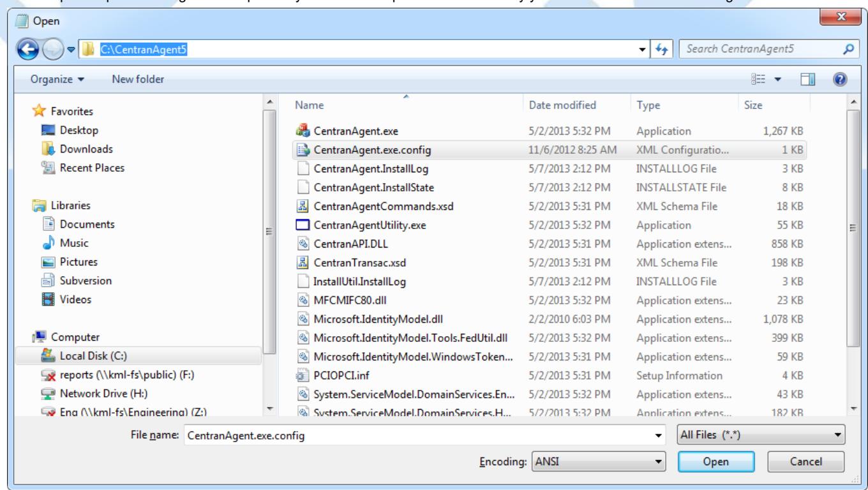This screenshot has height=490, width=868.
Task: Open the Organize dropdown menu
Action: [x=57, y=80]
